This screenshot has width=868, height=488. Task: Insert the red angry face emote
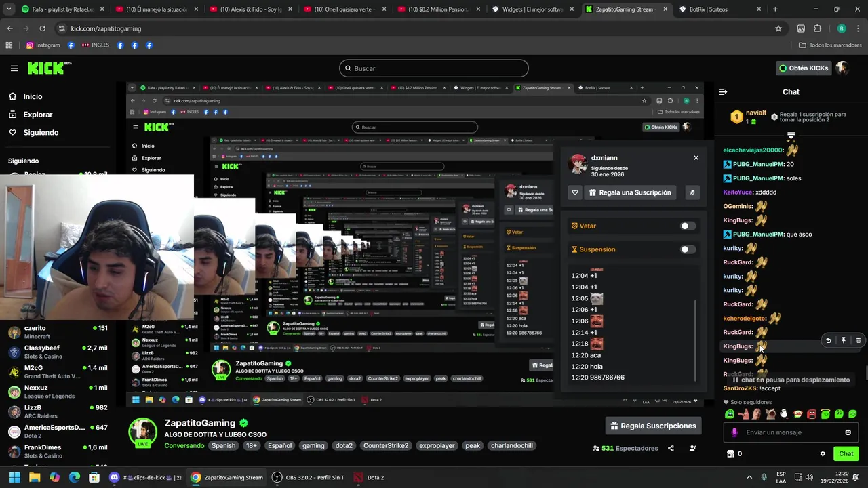pos(811,413)
